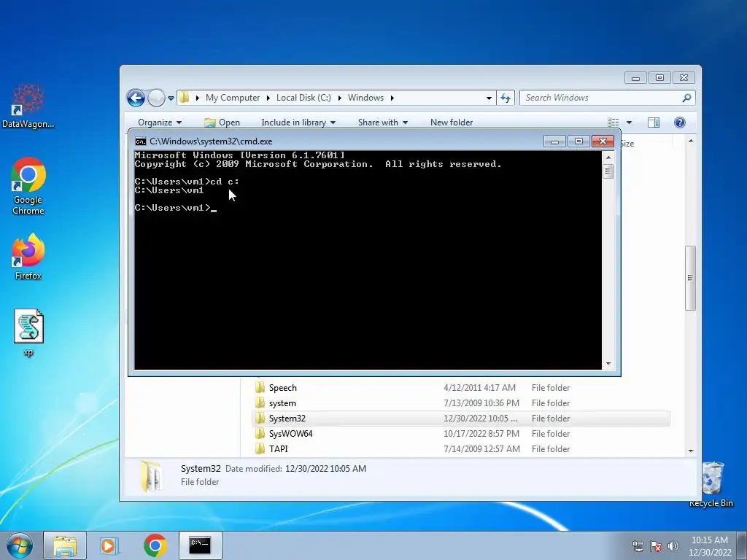Click the Action Center flag tray icon
Screen dimensions: 747x560
pyautogui.click(x=656, y=547)
